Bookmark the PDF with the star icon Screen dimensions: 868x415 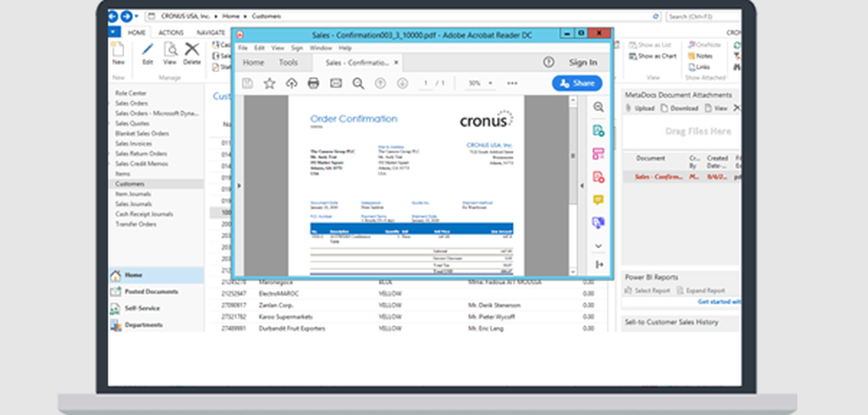270,83
